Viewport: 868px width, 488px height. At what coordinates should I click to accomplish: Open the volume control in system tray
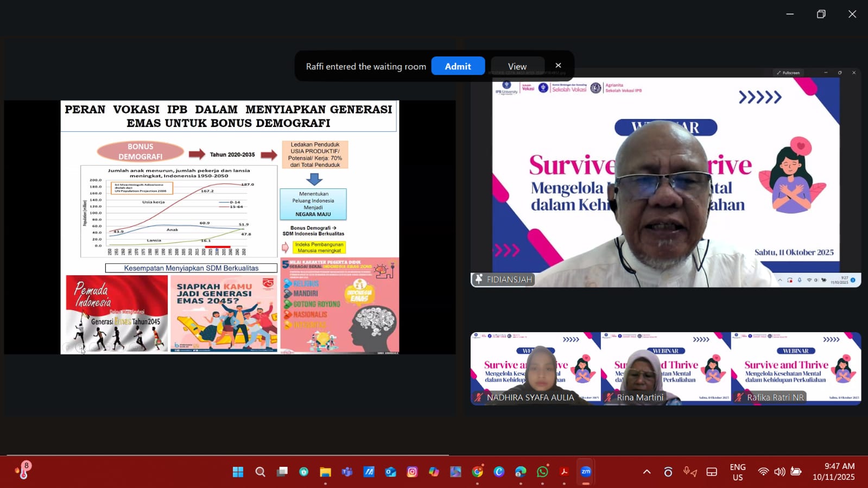point(780,472)
